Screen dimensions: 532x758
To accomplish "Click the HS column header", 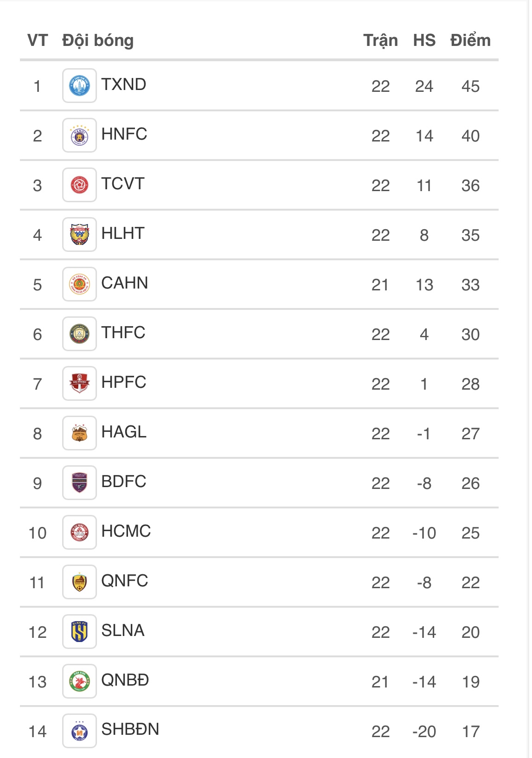I will point(424,40).
